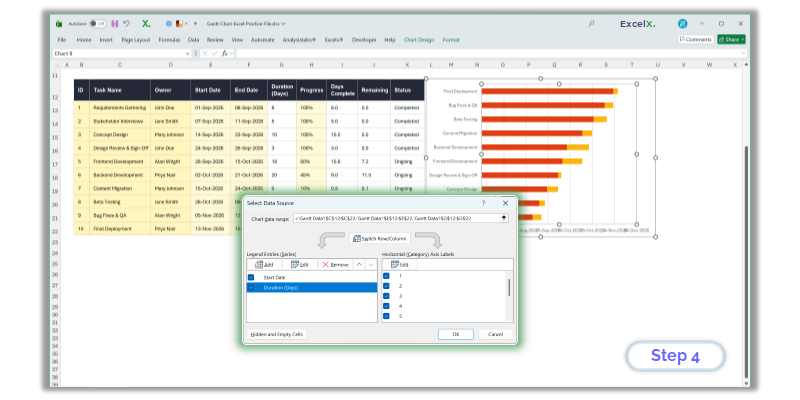Click Remove to delete selected series
The width and height of the screenshot is (800, 400).
coord(336,264)
